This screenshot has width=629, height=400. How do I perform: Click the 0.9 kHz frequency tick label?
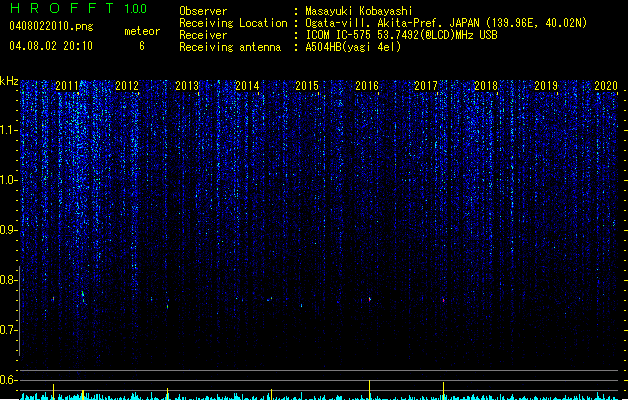coord(9,230)
